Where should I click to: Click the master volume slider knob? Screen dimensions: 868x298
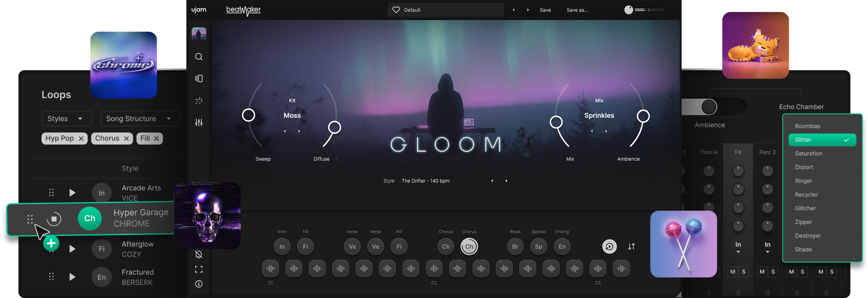pyautogui.click(x=628, y=10)
